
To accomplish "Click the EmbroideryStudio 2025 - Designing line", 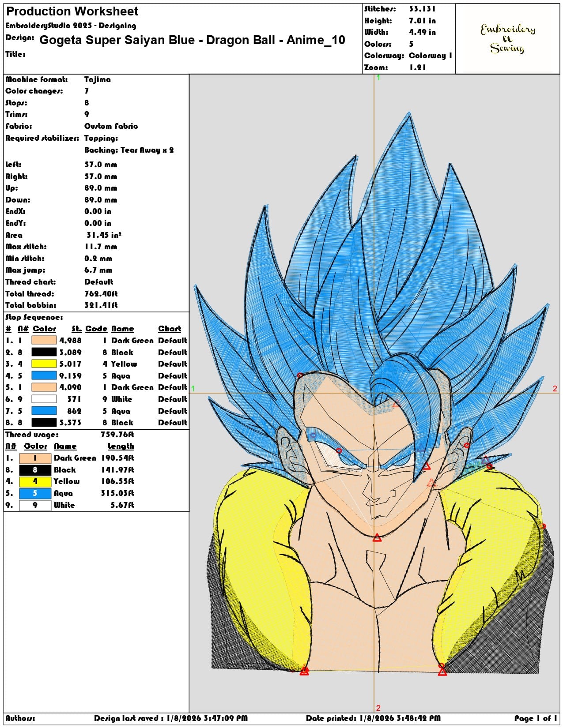I will pos(71,26).
